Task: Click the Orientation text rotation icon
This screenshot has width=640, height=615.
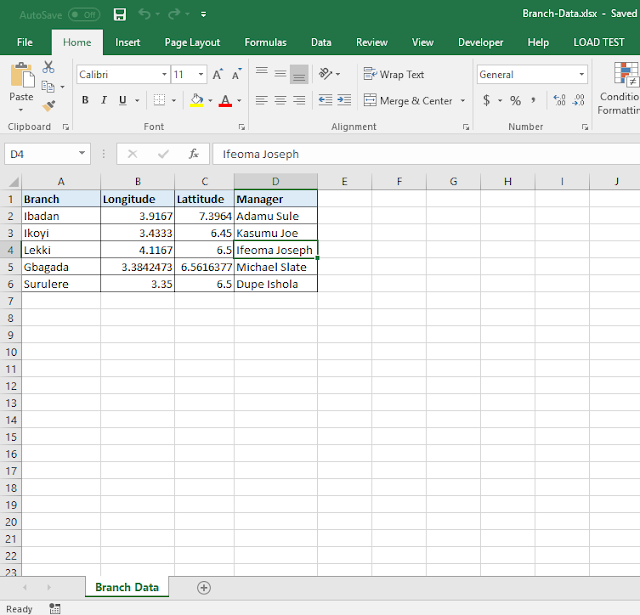Action: [325, 74]
